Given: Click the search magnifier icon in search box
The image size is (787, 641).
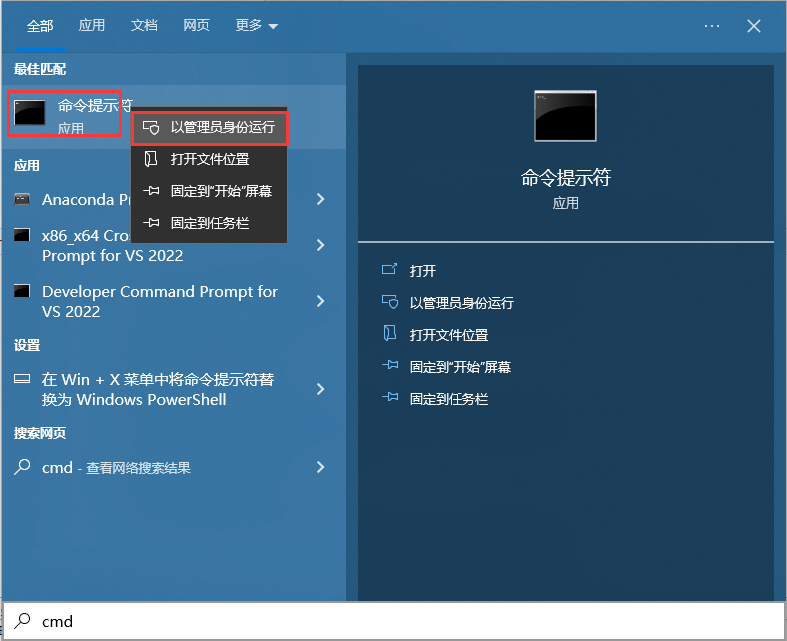Looking at the screenshot, I should pyautogui.click(x=22, y=621).
